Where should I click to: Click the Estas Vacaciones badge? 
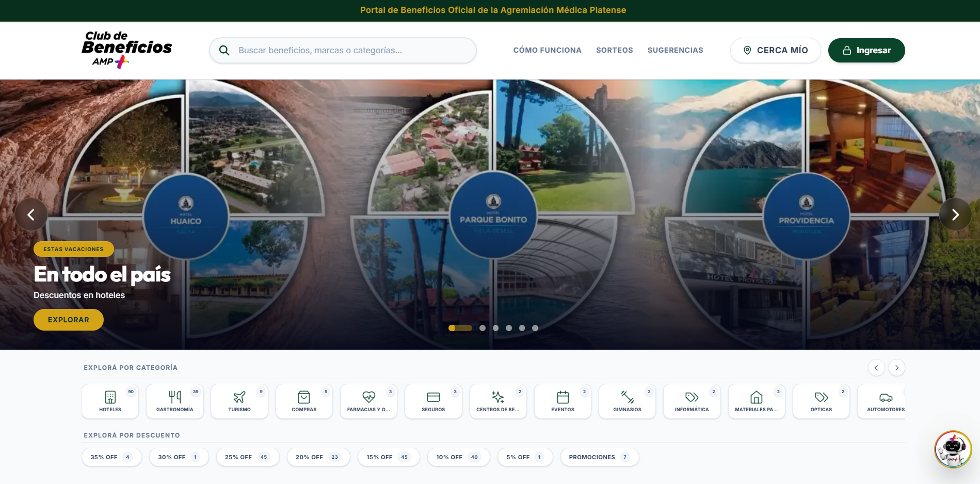coord(74,249)
